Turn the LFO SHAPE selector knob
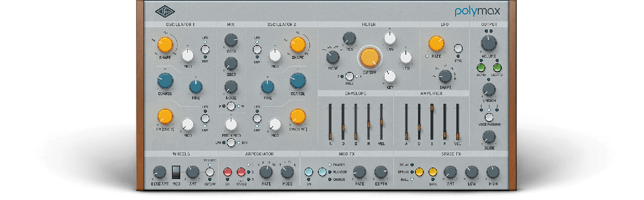Viewport: 644px width, 200px height. tap(444, 76)
